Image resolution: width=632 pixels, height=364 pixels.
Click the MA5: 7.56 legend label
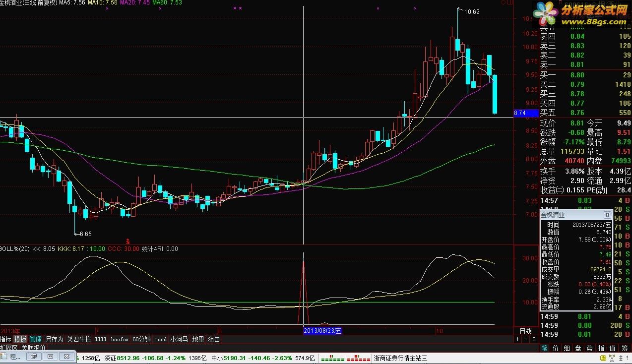(x=72, y=2)
